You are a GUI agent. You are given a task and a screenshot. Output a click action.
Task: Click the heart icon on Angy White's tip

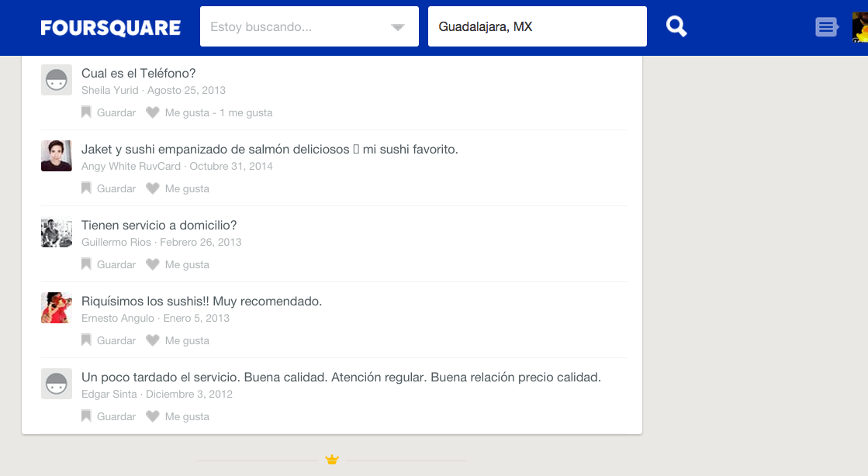pos(153,188)
